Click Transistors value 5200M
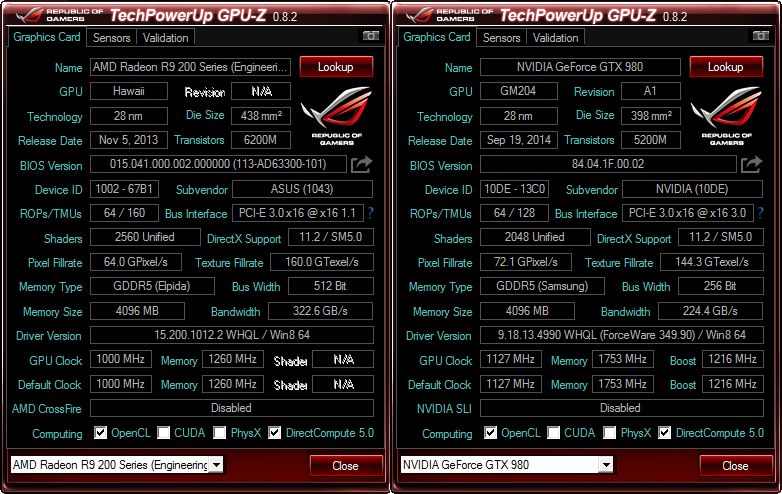The width and height of the screenshot is (782, 494). tap(651, 140)
